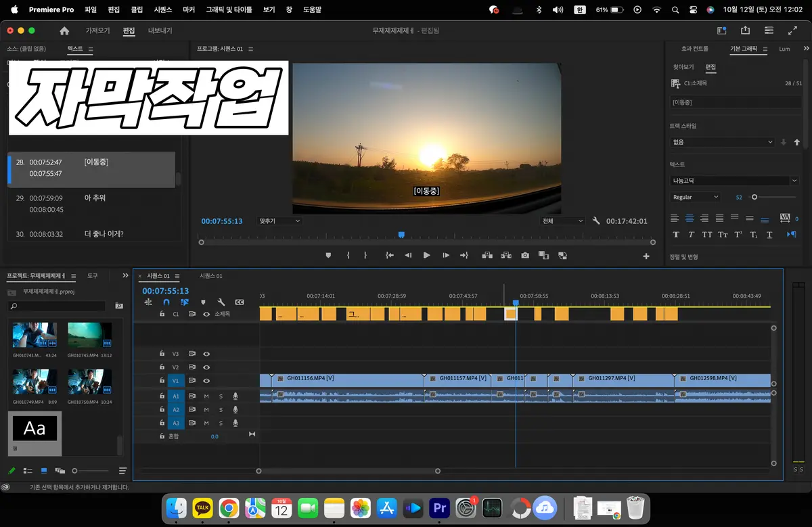Click the Export Frame camera icon
This screenshot has width=812, height=527.
[525, 255]
